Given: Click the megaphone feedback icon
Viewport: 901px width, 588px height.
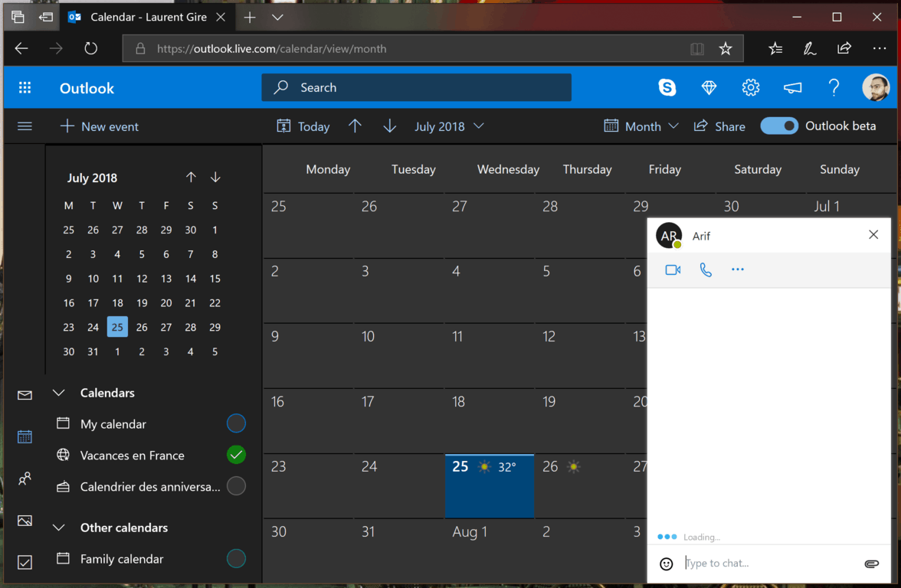Looking at the screenshot, I should (x=792, y=88).
